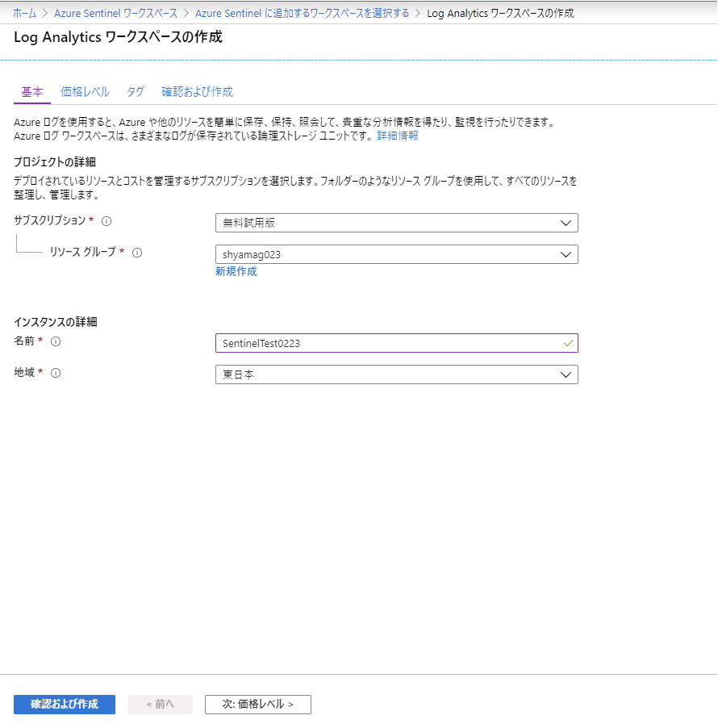Switch to the 確認および作成 tab
The image size is (718, 728).
point(198,92)
